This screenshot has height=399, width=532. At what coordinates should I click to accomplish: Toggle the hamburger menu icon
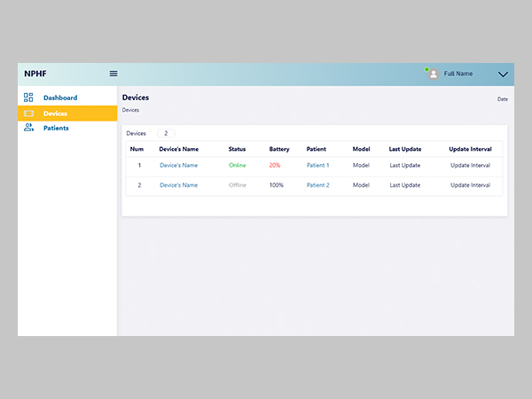(113, 74)
